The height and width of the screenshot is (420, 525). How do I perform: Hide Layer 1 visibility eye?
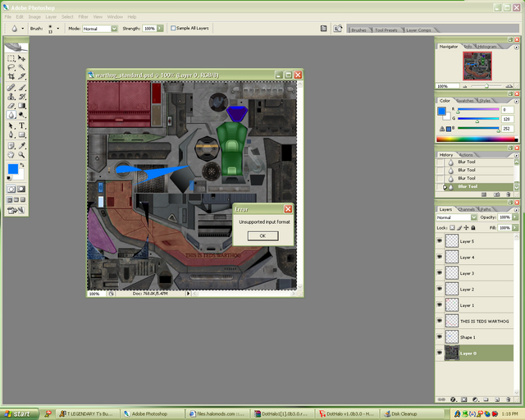[440, 305]
